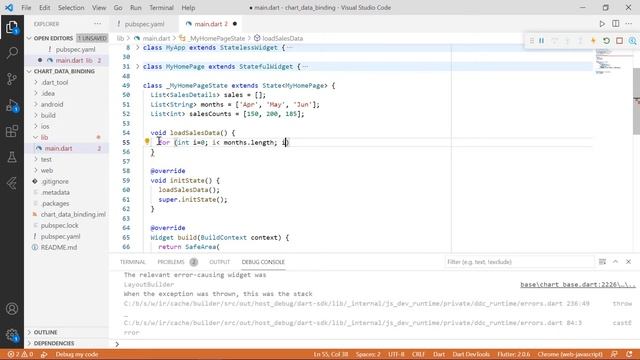Change Spaces: 2 indentation setting

click(368, 354)
